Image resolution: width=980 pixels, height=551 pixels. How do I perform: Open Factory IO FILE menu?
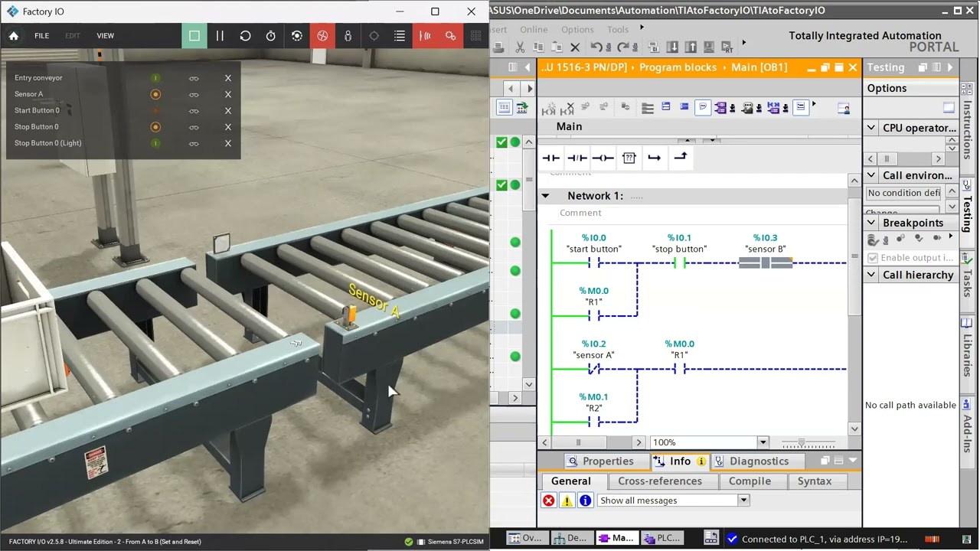tap(41, 36)
